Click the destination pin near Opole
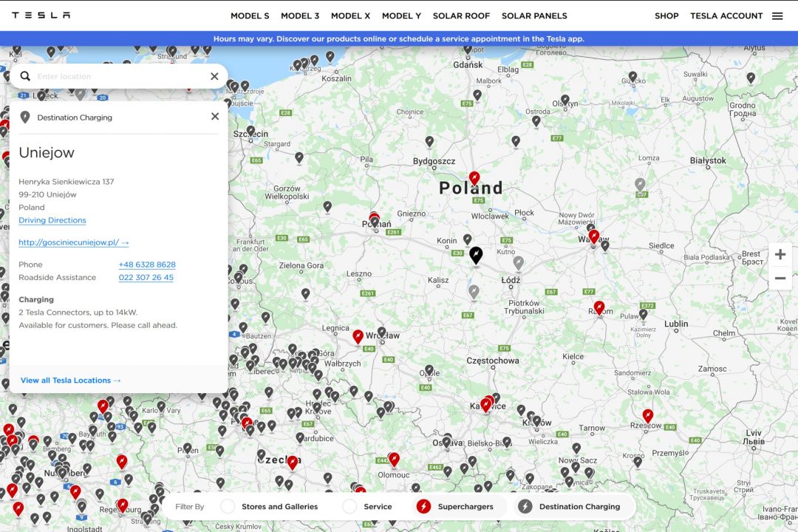Image resolution: width=798 pixels, height=532 pixels. click(429, 370)
